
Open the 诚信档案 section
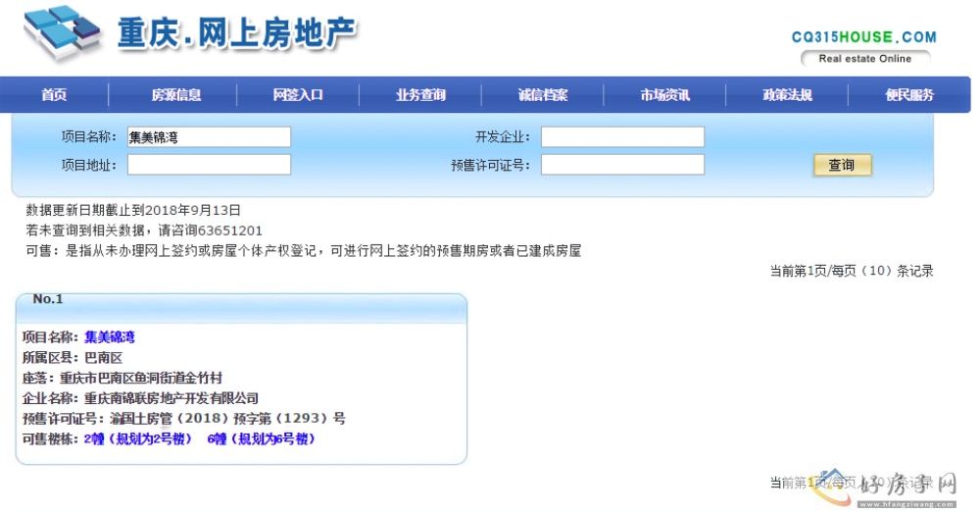(543, 95)
